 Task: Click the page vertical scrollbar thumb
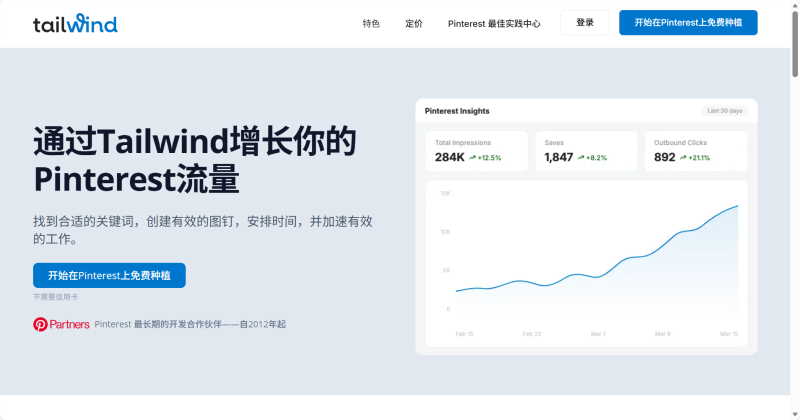click(x=795, y=43)
